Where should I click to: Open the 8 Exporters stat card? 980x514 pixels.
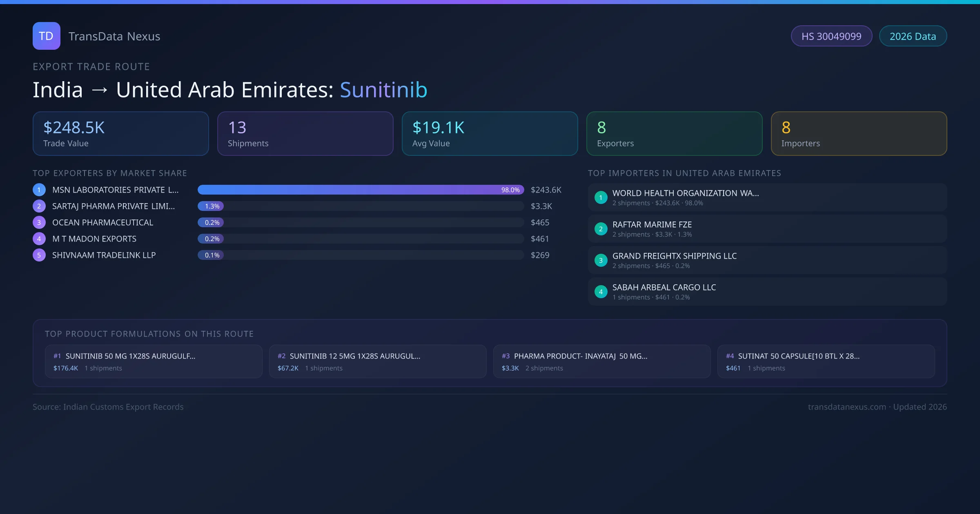674,134
